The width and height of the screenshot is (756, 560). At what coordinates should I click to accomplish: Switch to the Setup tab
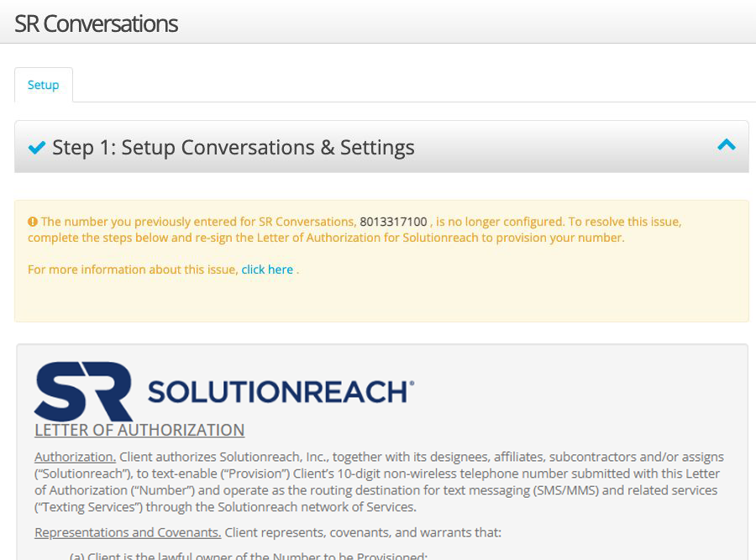(x=43, y=84)
